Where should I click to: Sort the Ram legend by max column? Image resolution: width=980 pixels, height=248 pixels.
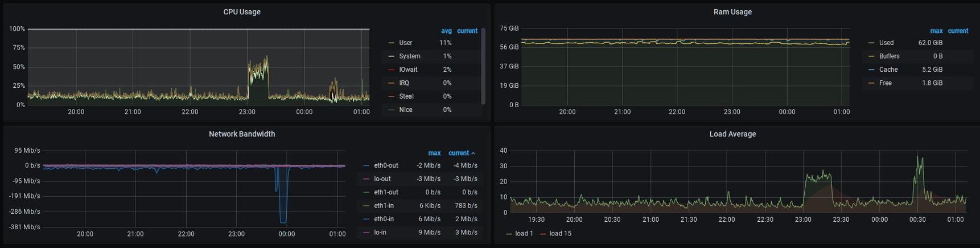click(936, 31)
